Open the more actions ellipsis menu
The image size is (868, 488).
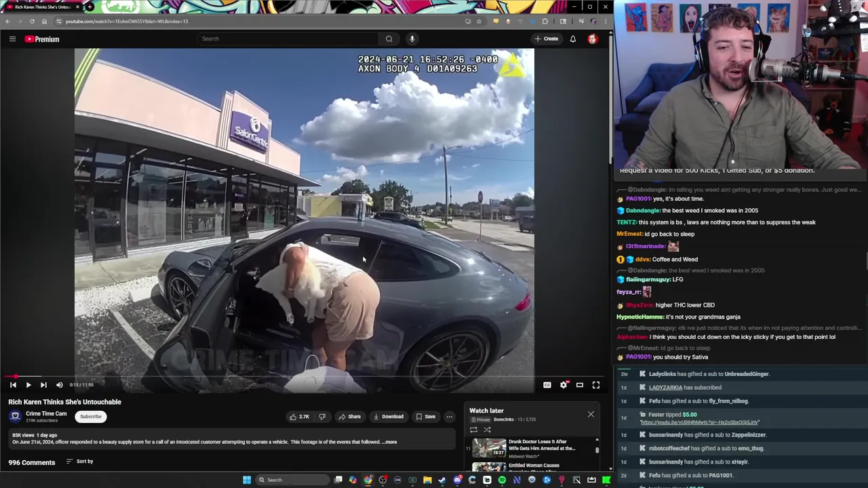click(449, 417)
